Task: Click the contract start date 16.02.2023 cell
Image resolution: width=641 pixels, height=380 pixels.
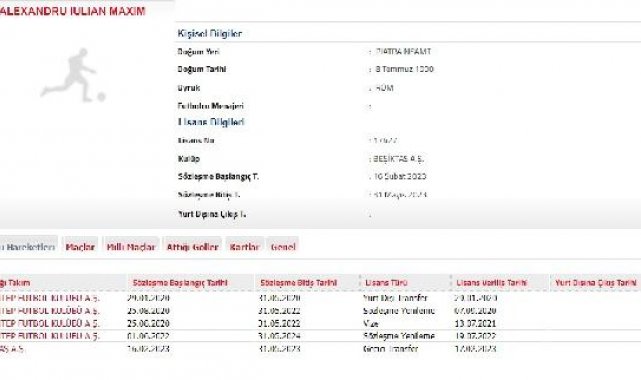Action: click(x=148, y=349)
